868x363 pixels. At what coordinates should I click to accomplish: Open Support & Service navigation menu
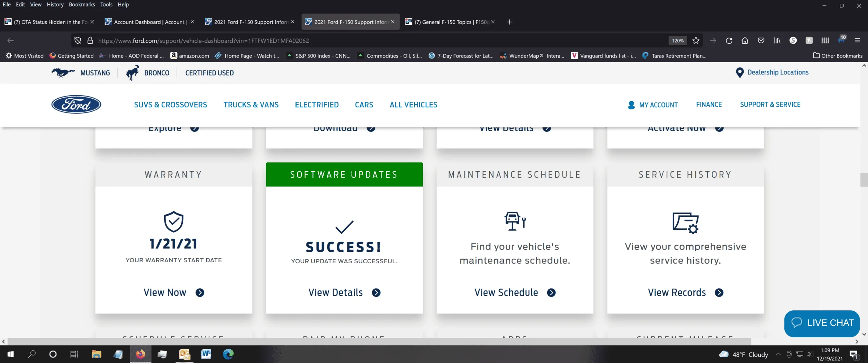coord(770,104)
